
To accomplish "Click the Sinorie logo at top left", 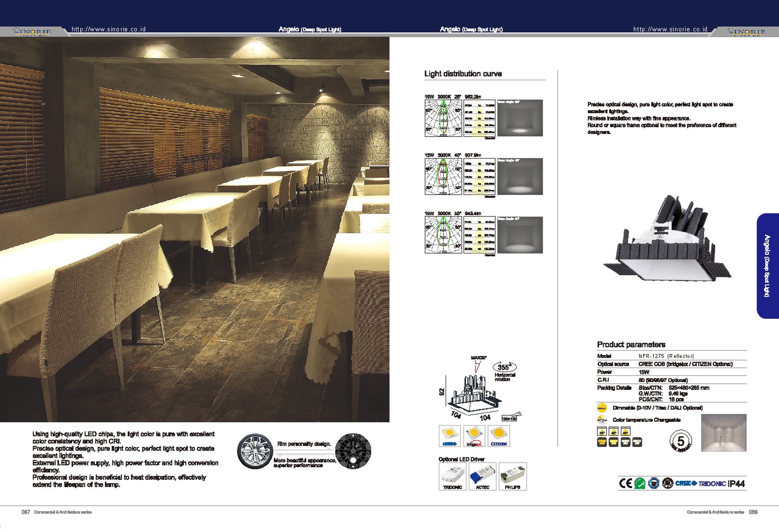I will click(x=32, y=32).
